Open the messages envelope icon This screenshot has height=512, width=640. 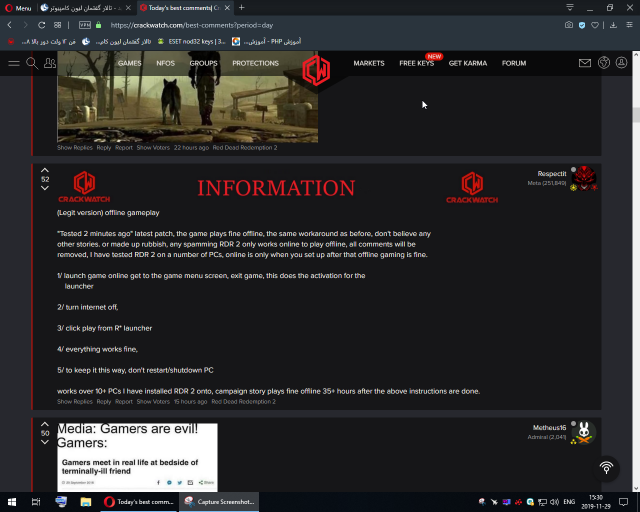point(585,63)
